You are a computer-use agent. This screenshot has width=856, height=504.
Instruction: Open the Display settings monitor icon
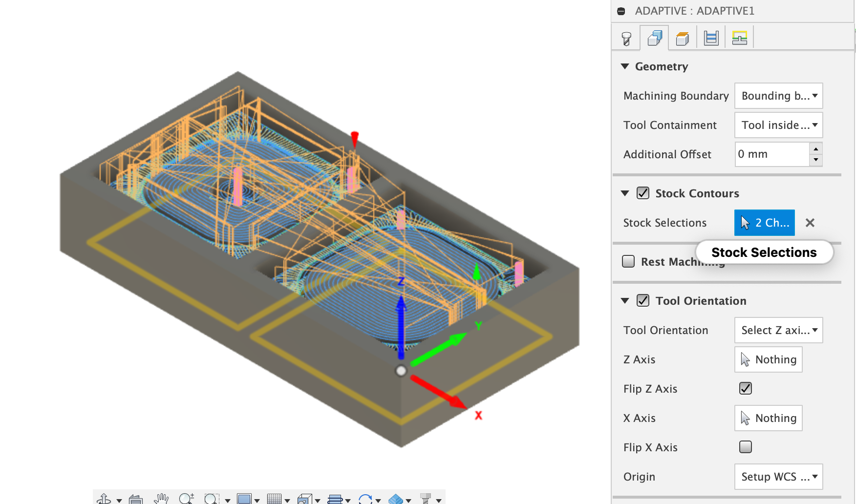pyautogui.click(x=244, y=499)
